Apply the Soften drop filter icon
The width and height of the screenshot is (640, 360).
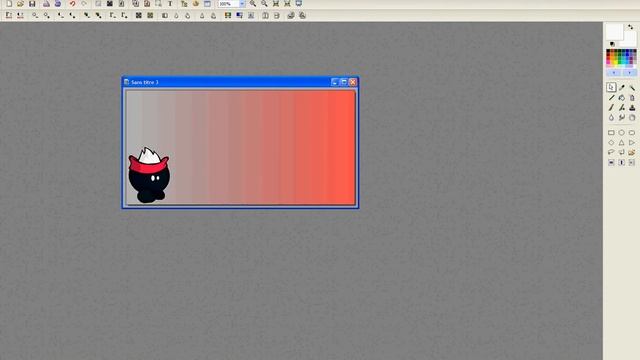pos(176,16)
